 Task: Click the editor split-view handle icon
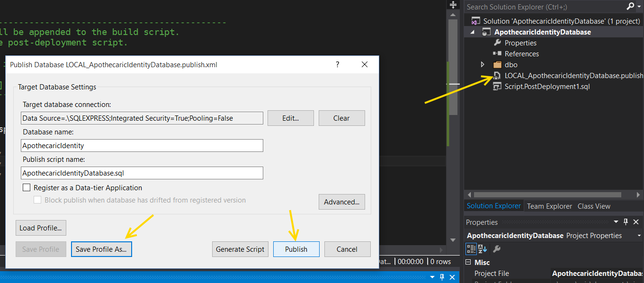coord(453,5)
